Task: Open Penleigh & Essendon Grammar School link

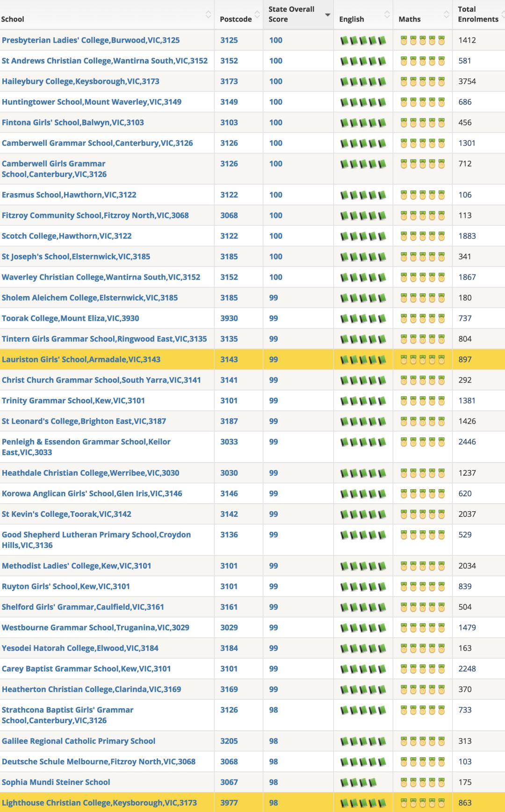Action: 87,447
